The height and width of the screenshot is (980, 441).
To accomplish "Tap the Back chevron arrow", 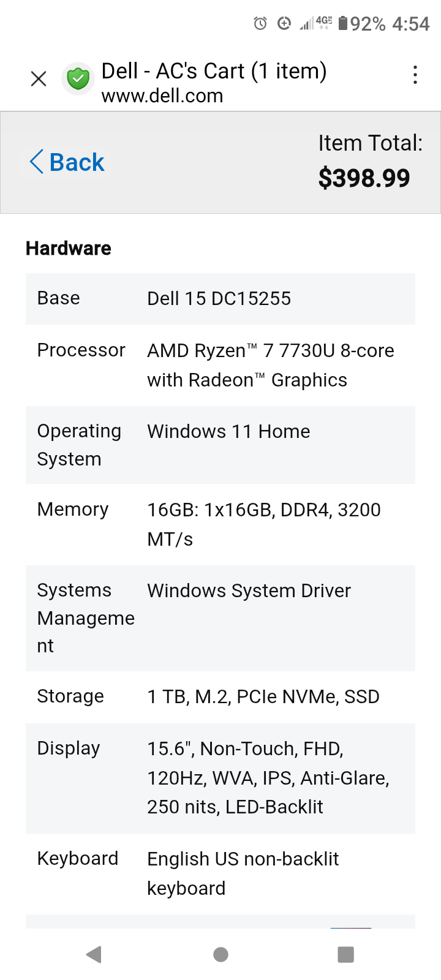I will (x=37, y=162).
